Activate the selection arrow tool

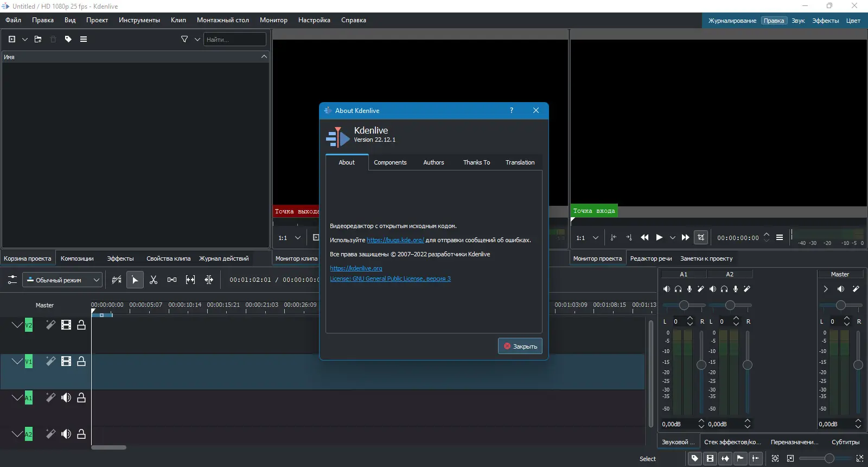pos(135,280)
